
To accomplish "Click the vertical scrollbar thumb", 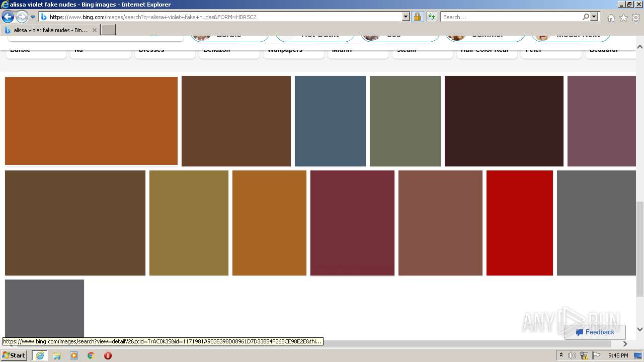I will (640, 249).
